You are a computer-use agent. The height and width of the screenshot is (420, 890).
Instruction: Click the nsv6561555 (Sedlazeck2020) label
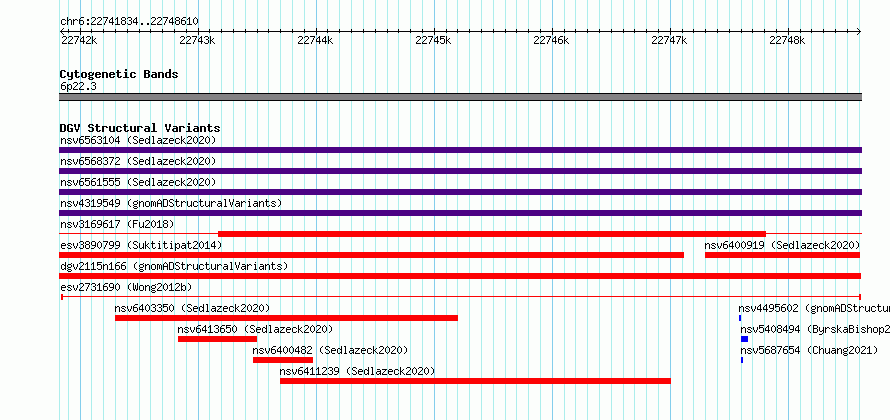pyautogui.click(x=138, y=182)
